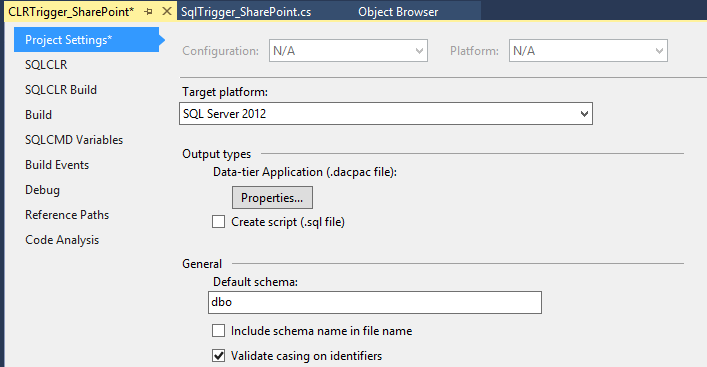This screenshot has width=707, height=367.
Task: Open the Build settings page
Action: (x=38, y=115)
